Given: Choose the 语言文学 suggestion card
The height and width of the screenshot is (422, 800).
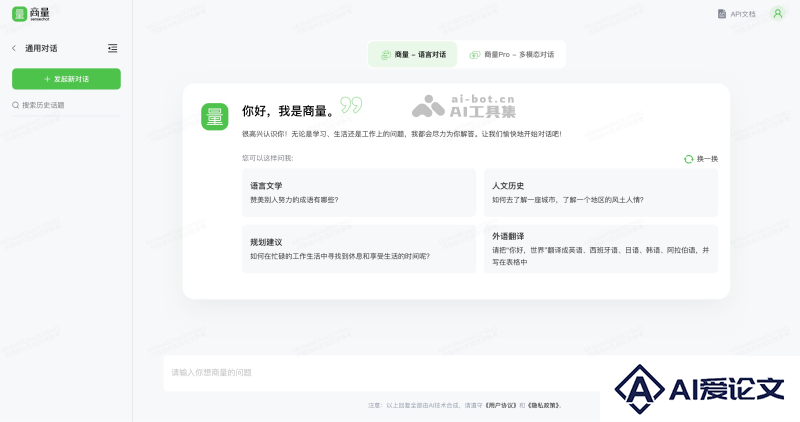Looking at the screenshot, I should click(359, 192).
